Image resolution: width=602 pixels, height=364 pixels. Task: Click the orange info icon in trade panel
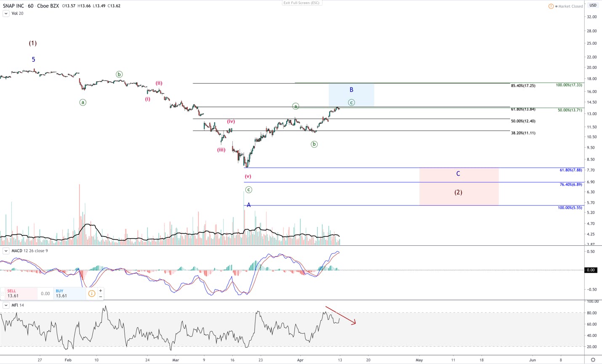click(91, 294)
